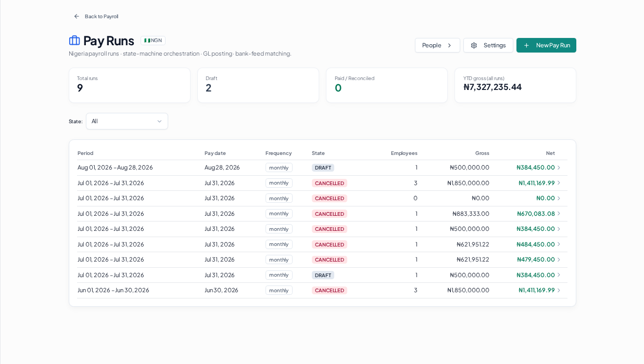Image resolution: width=644 pixels, height=364 pixels.
Task: Click the Paid / Reconciled card showing 0
Action: click(x=387, y=85)
